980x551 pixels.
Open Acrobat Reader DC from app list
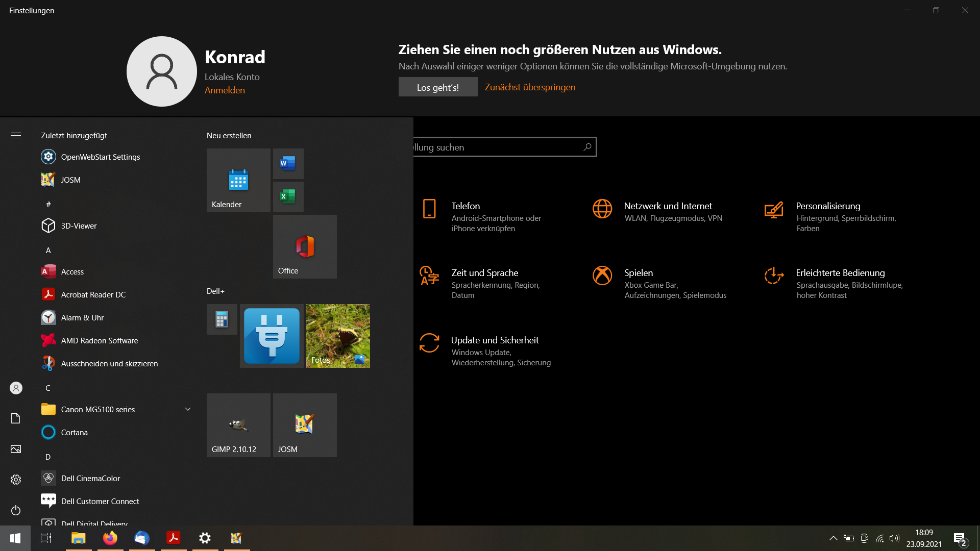tap(93, 294)
